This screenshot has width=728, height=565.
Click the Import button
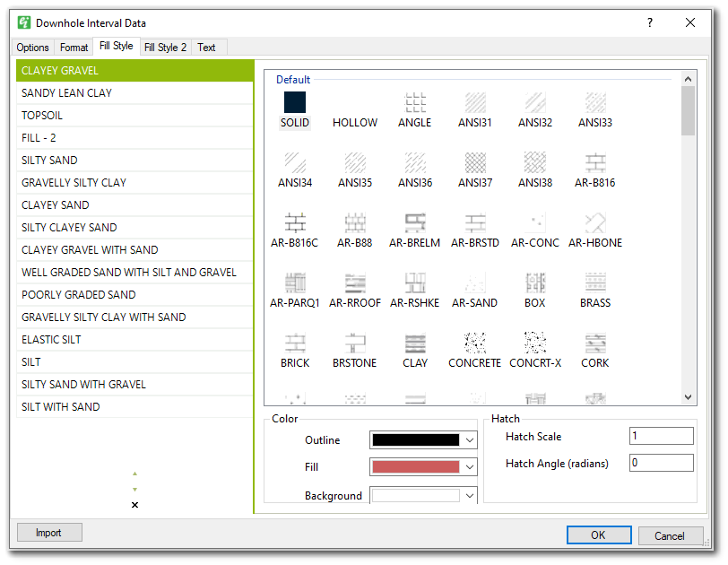[x=48, y=532]
